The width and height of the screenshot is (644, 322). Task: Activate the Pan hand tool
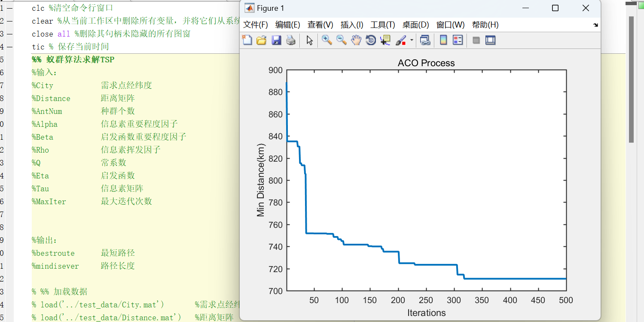coord(356,40)
